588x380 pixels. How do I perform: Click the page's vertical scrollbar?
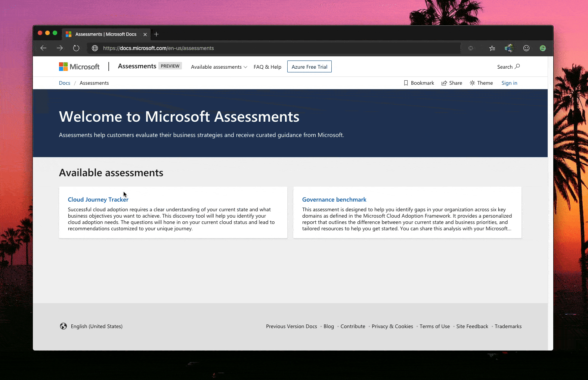(x=550, y=203)
